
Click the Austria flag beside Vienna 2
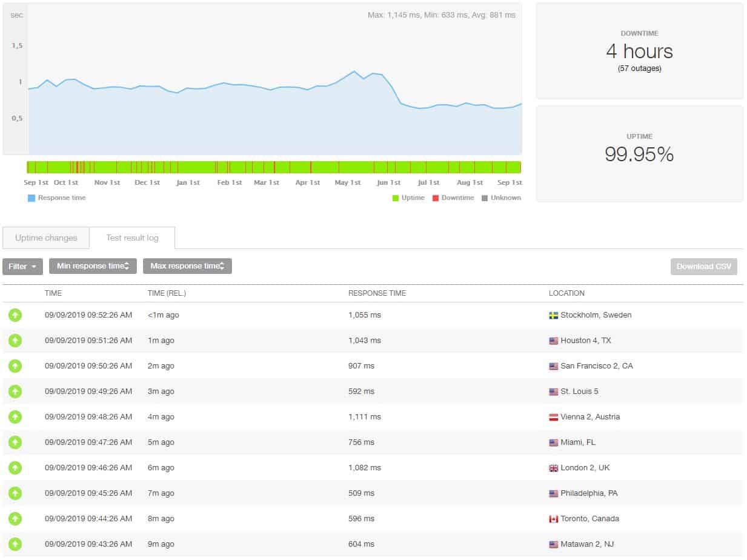point(553,417)
